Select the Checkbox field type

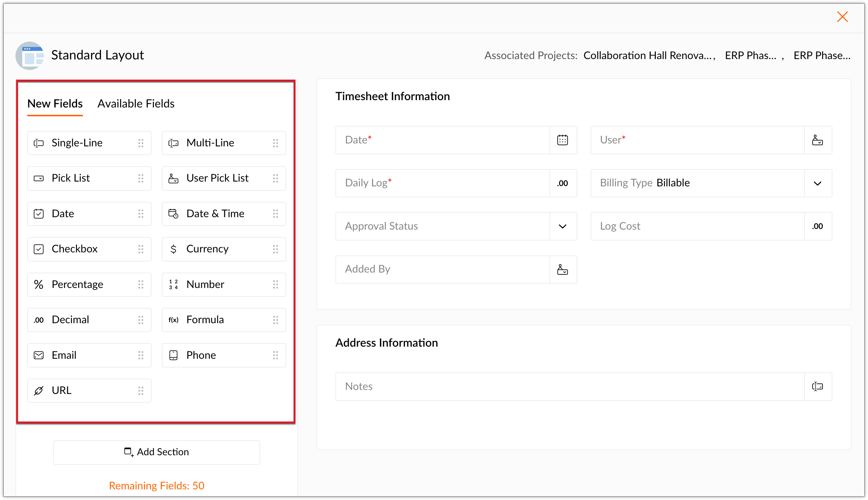(89, 249)
